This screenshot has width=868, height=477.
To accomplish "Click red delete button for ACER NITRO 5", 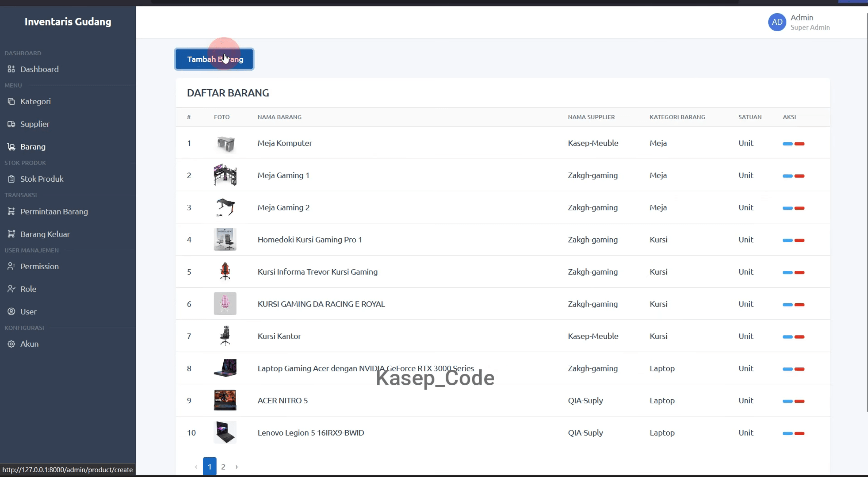I will [x=799, y=401].
